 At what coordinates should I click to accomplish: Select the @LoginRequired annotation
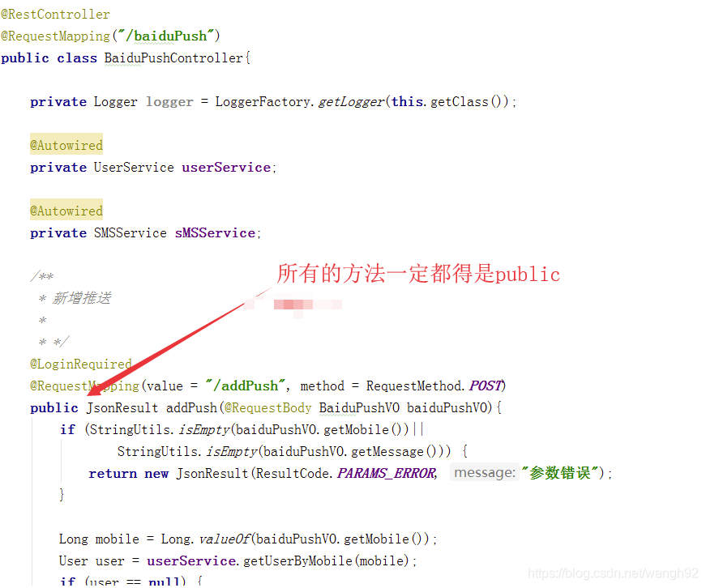coord(80,364)
